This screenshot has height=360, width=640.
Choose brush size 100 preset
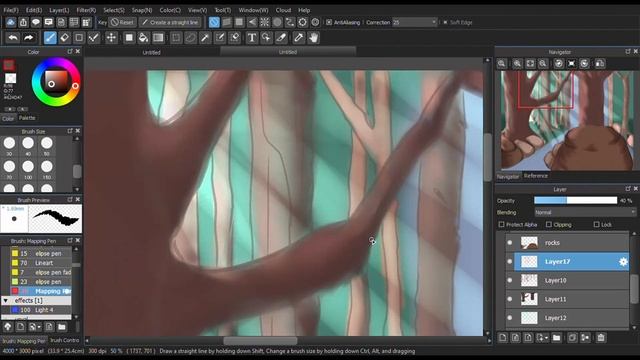pyautogui.click(x=28, y=169)
